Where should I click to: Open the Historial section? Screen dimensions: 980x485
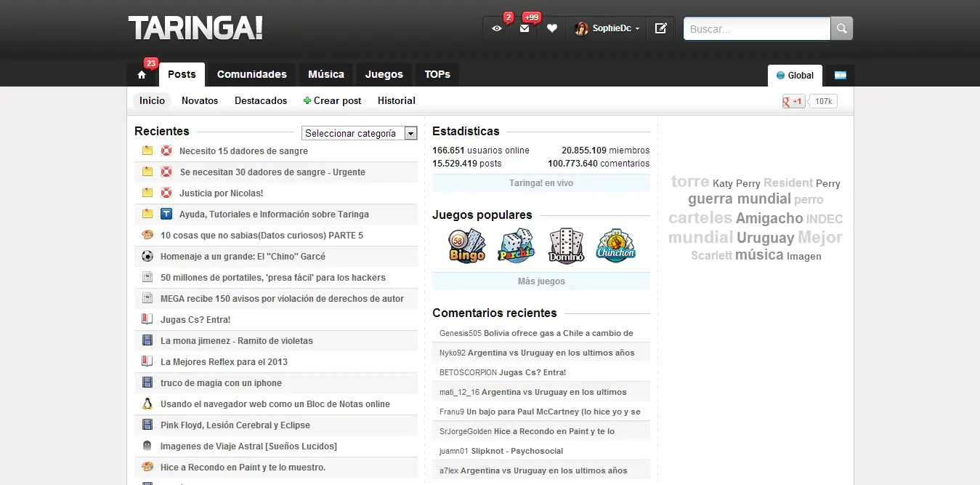[397, 101]
